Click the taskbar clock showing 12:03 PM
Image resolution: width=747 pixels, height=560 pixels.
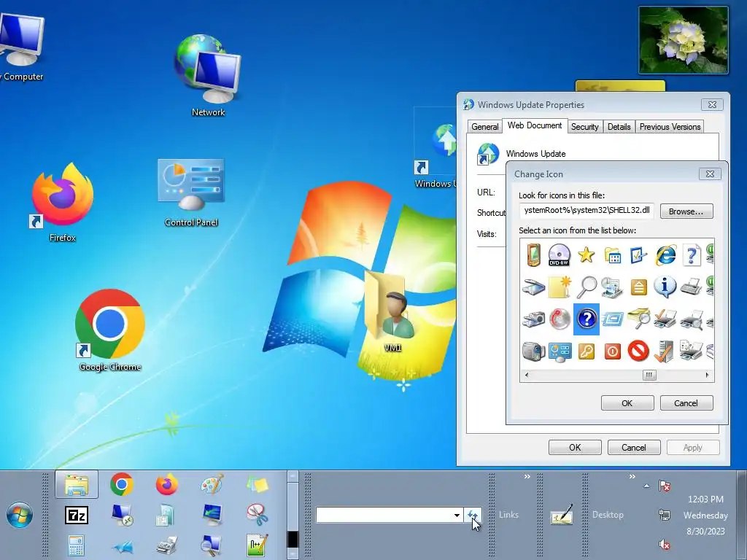pyautogui.click(x=705, y=499)
